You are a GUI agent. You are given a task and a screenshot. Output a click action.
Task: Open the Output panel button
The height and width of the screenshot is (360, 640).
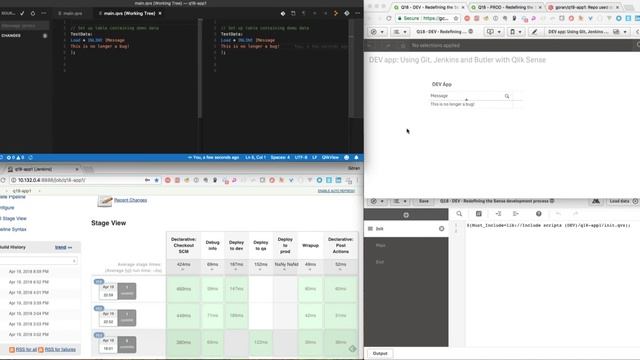[380, 353]
